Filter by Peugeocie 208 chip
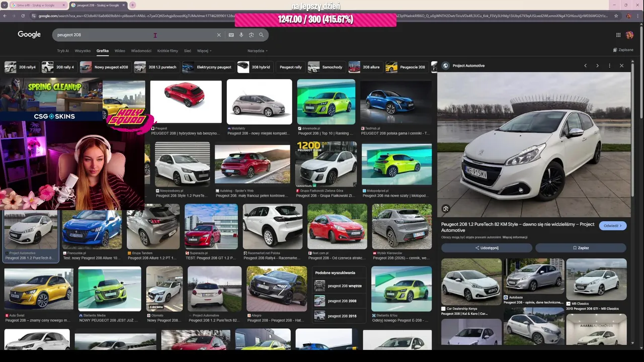Image resolution: width=644 pixels, height=362 pixels. click(406, 67)
